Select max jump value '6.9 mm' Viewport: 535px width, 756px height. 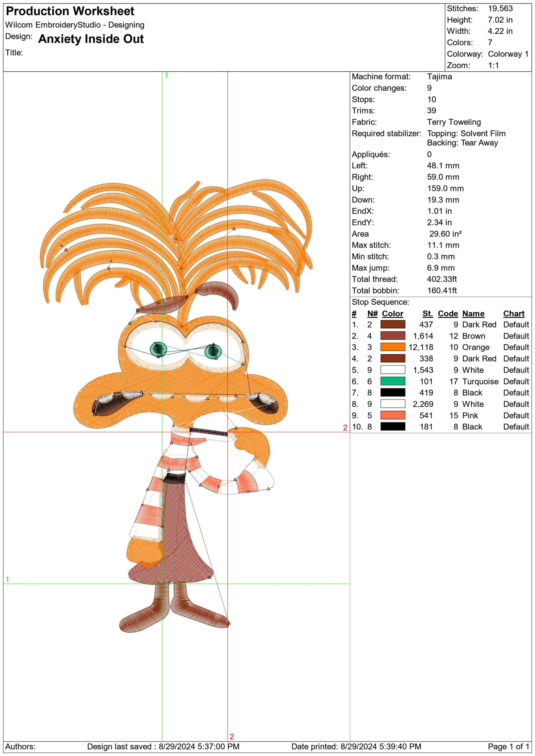[x=441, y=268]
